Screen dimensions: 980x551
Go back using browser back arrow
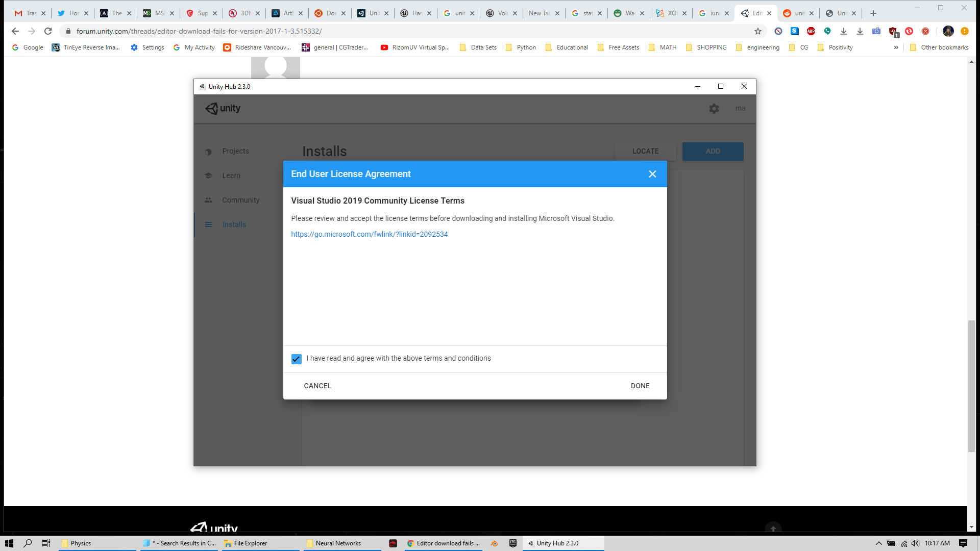pyautogui.click(x=15, y=31)
